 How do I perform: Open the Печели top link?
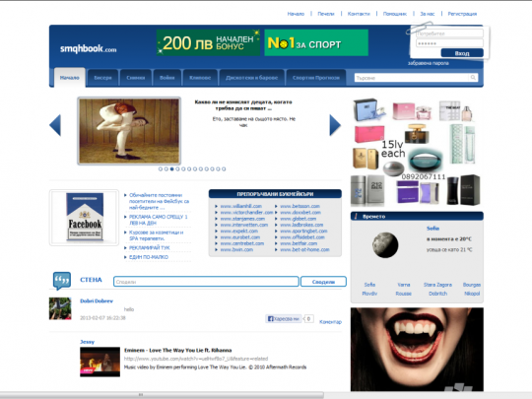pyautogui.click(x=326, y=14)
